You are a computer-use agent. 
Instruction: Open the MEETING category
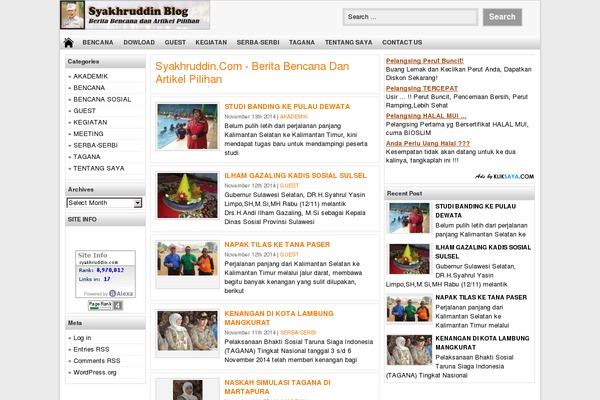[x=88, y=134]
